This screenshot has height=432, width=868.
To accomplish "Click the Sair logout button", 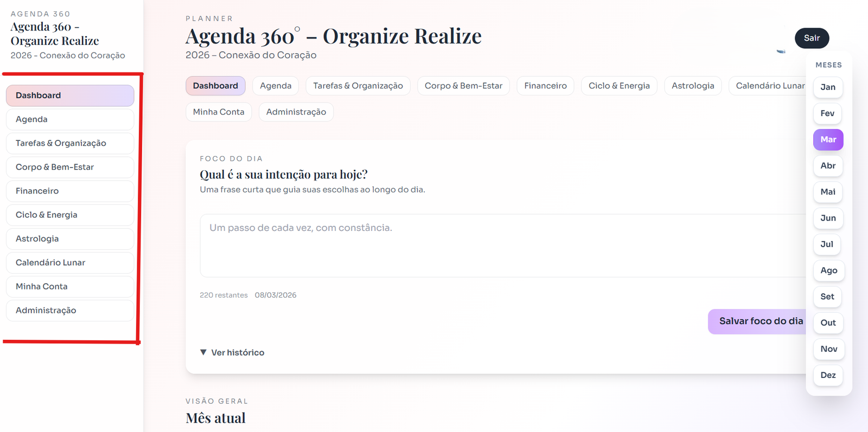I will click(812, 38).
